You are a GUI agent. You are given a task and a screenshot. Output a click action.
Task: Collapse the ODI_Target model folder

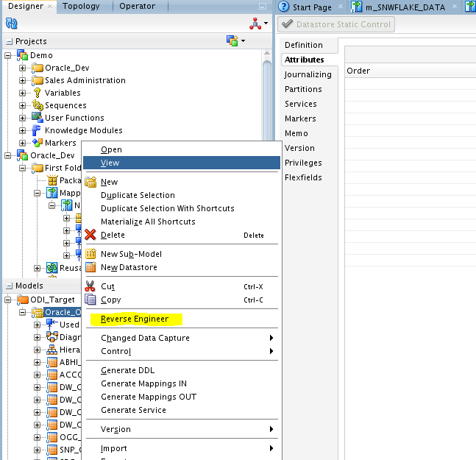point(9,300)
